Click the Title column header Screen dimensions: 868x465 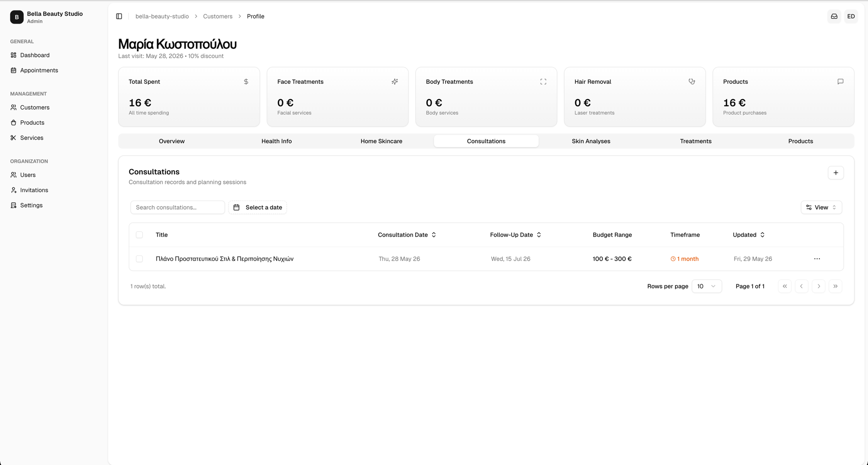click(x=162, y=235)
